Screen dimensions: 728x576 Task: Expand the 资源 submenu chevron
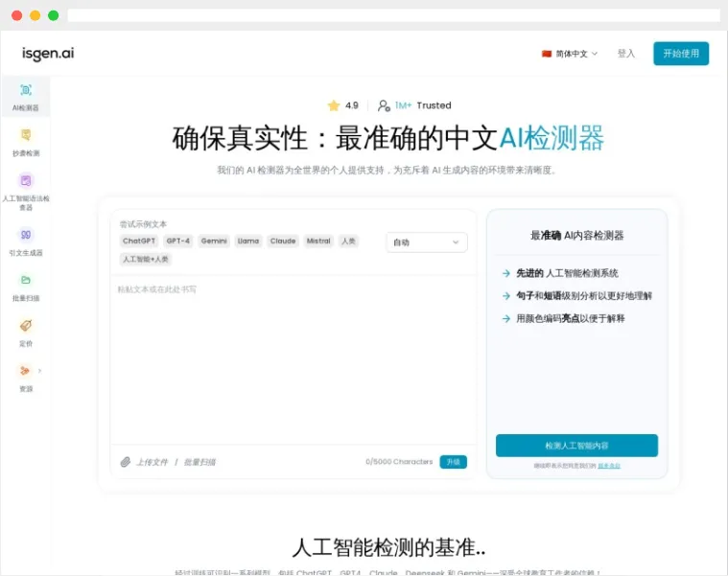click(x=39, y=371)
